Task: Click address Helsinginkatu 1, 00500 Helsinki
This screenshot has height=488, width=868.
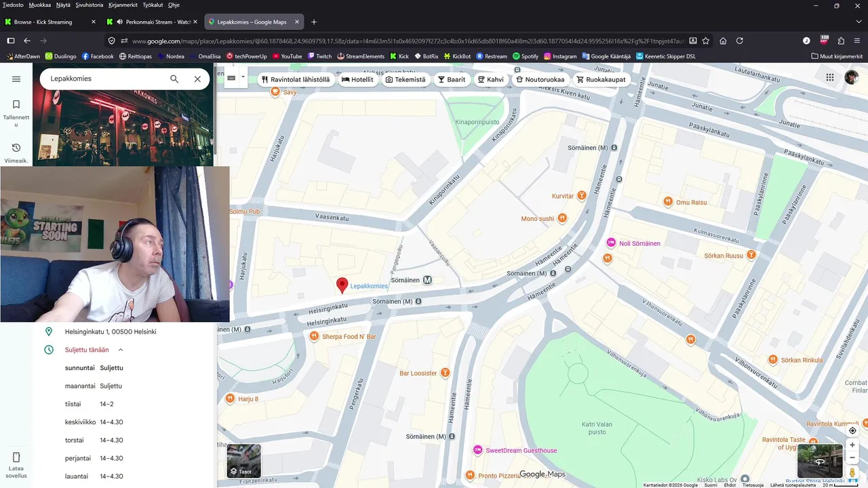Action: (x=111, y=331)
